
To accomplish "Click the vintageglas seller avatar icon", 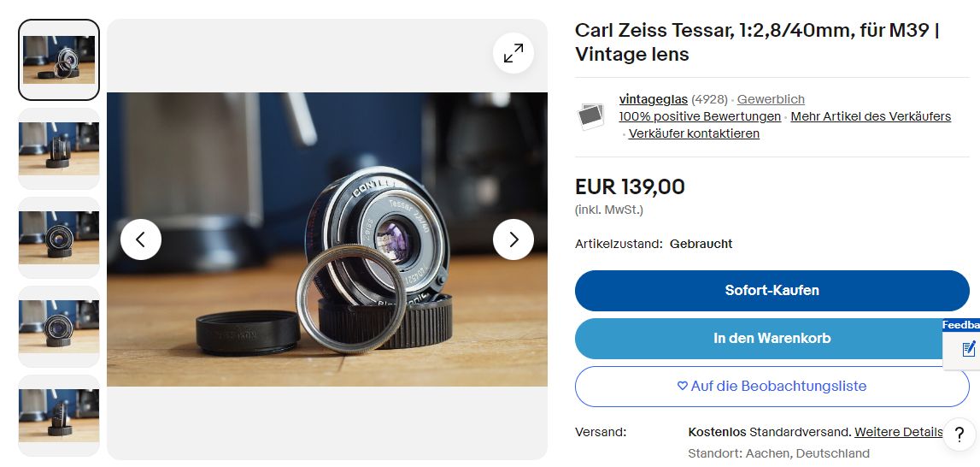I will pyautogui.click(x=591, y=116).
